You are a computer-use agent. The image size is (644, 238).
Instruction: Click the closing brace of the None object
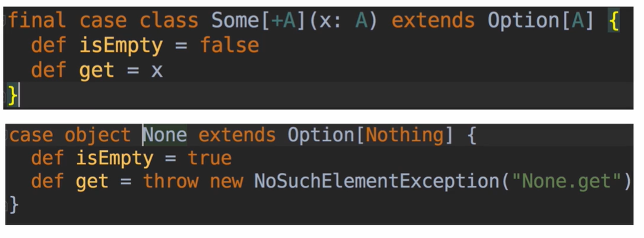pyautogui.click(x=14, y=204)
